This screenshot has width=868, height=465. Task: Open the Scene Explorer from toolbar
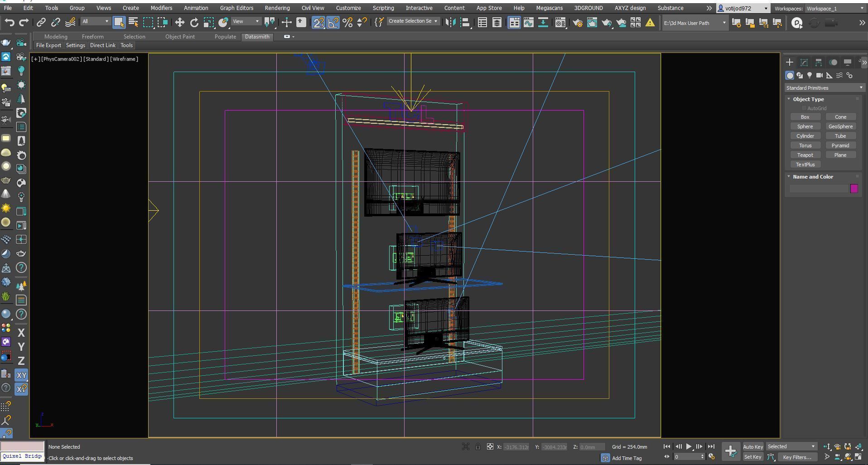(x=482, y=22)
